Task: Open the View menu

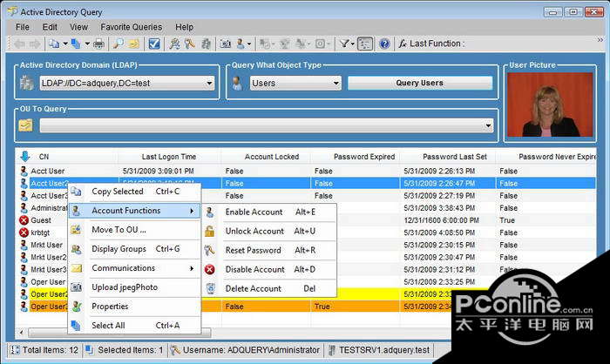Action: pyautogui.click(x=78, y=27)
